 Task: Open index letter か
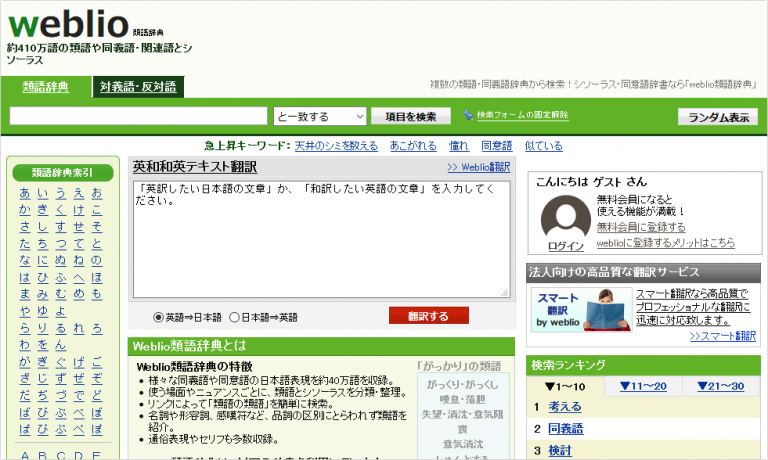pos(25,210)
